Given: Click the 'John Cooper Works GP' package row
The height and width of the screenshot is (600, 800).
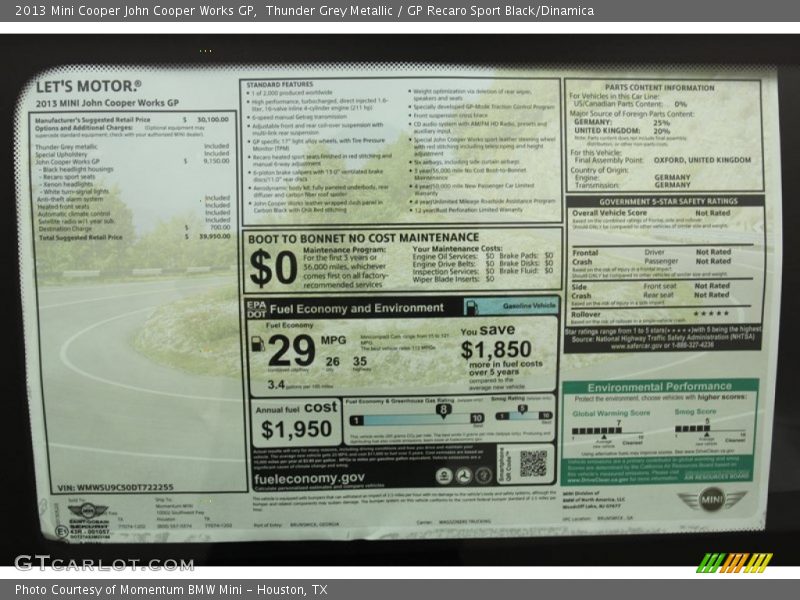Looking at the screenshot, I should [132, 161].
